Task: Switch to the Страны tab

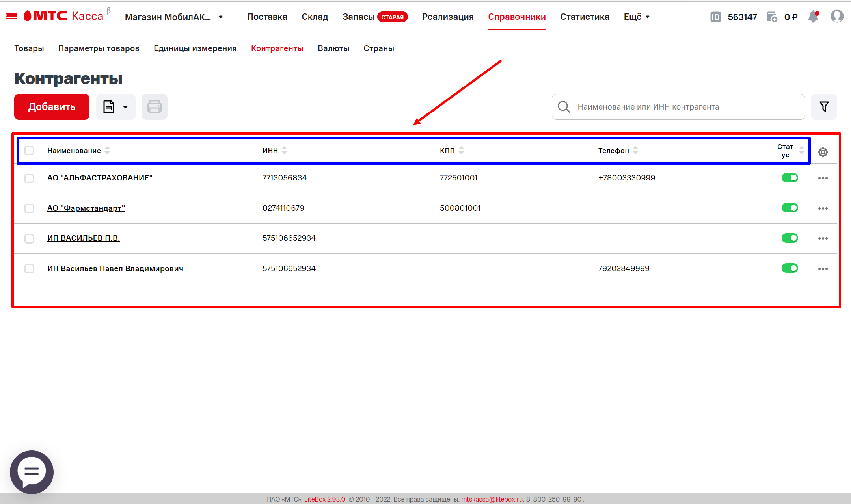Action: (x=379, y=48)
